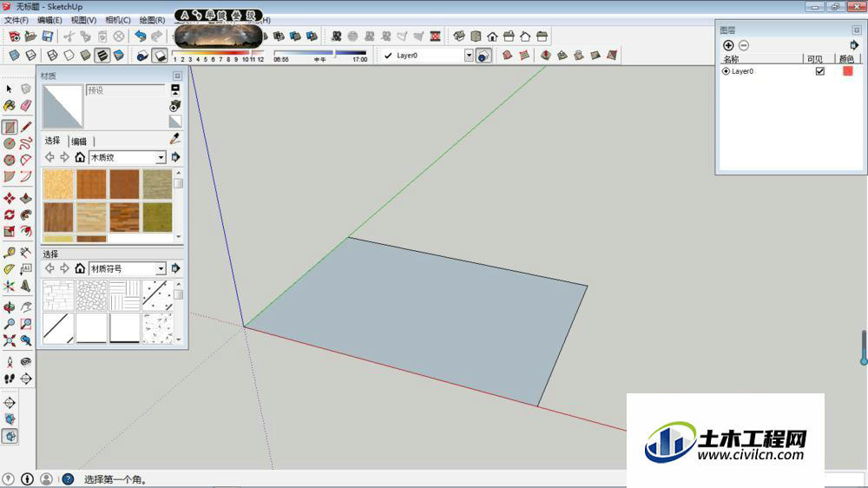Toggle color by layer button
This screenshot has height=488, width=868.
(483, 56)
